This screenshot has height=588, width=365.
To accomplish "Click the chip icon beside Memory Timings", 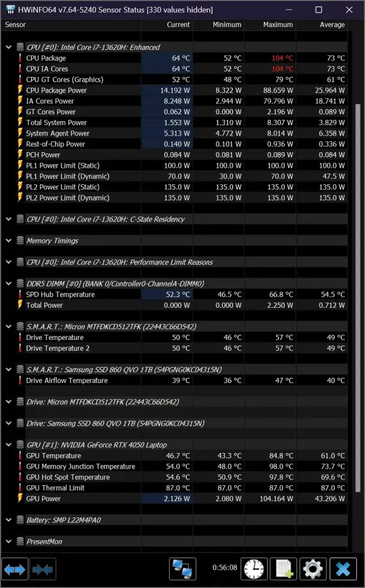I will 20,241.
